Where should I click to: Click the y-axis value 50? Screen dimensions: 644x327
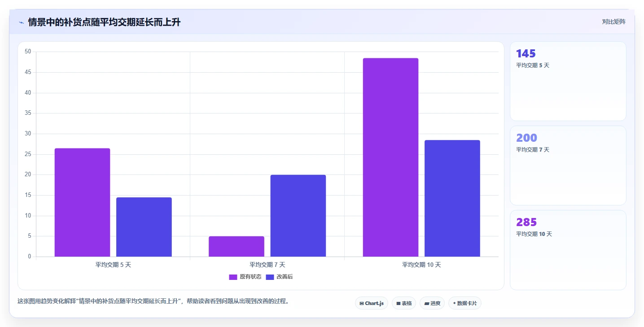point(28,52)
